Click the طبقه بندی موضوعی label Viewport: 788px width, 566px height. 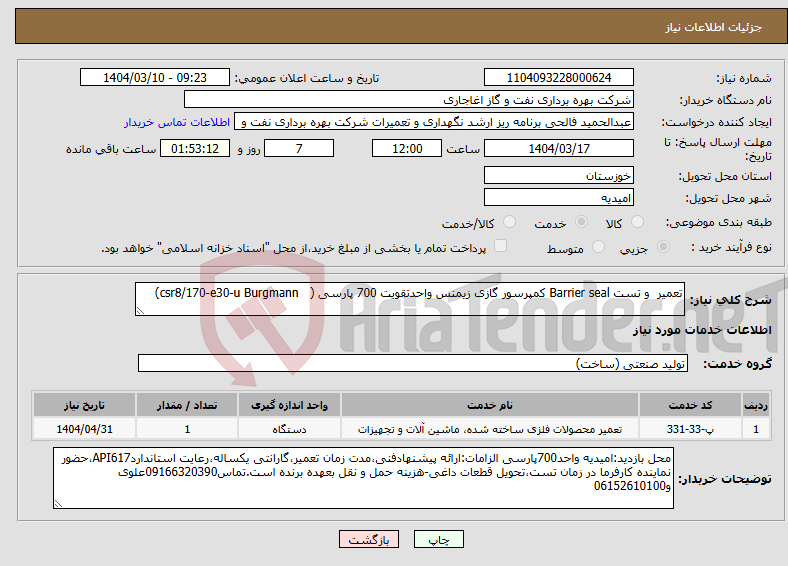tap(718, 222)
